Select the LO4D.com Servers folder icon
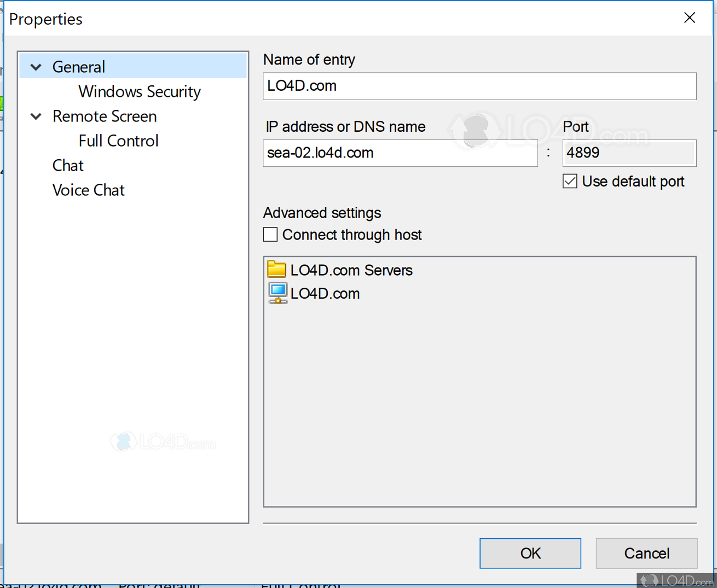This screenshot has width=717, height=588. pyautogui.click(x=277, y=270)
